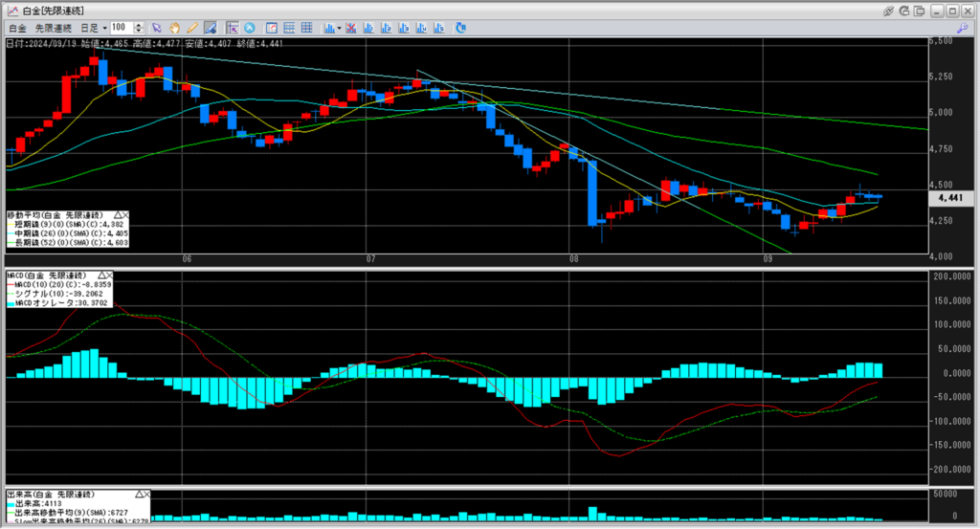The width and height of the screenshot is (980, 529).
Task: Select the arrow pointer tool
Action: click(158, 28)
